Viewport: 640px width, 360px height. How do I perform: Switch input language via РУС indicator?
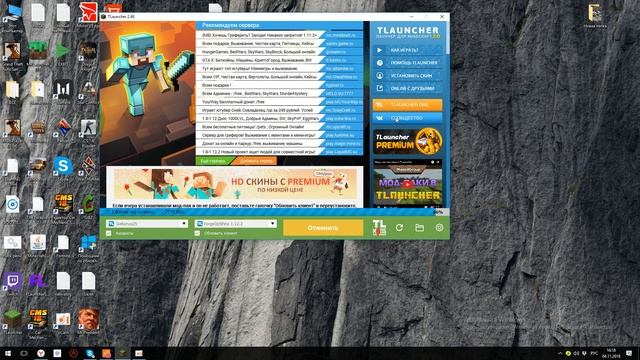click(594, 353)
